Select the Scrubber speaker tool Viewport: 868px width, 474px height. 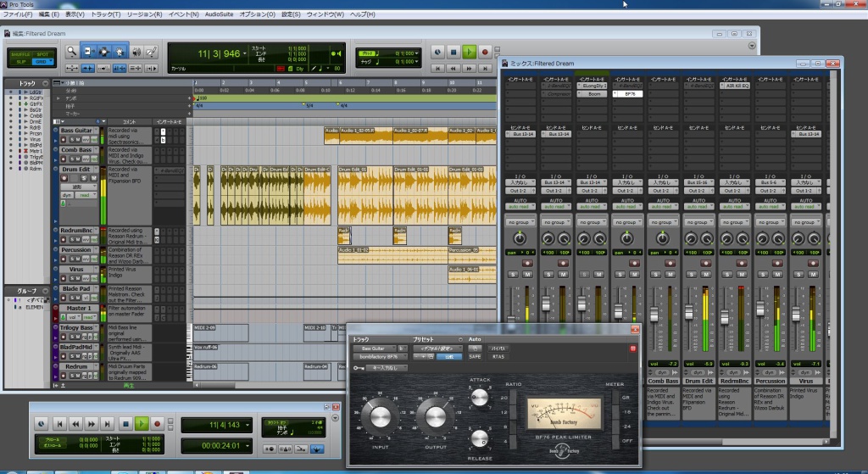(x=136, y=52)
